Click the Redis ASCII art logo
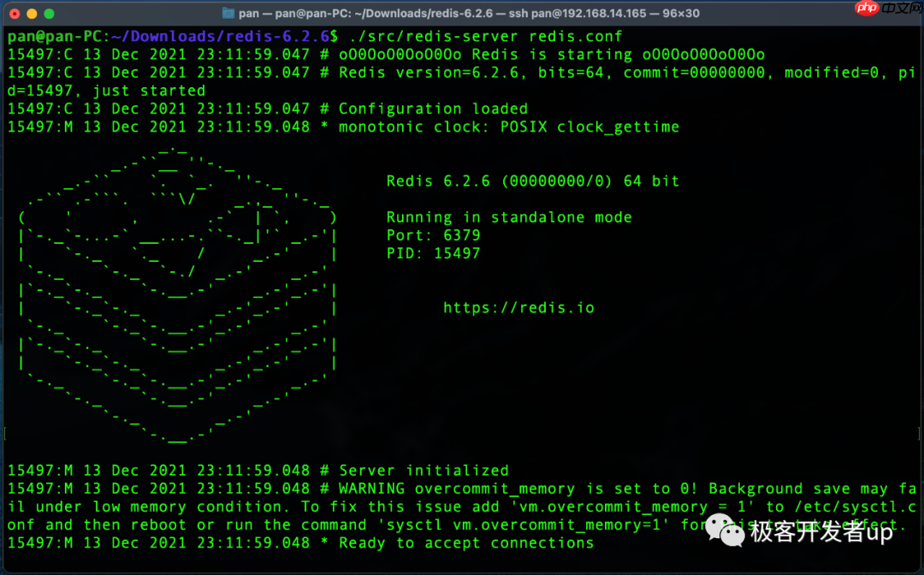Screen dimensions: 924x575 [x=178, y=294]
